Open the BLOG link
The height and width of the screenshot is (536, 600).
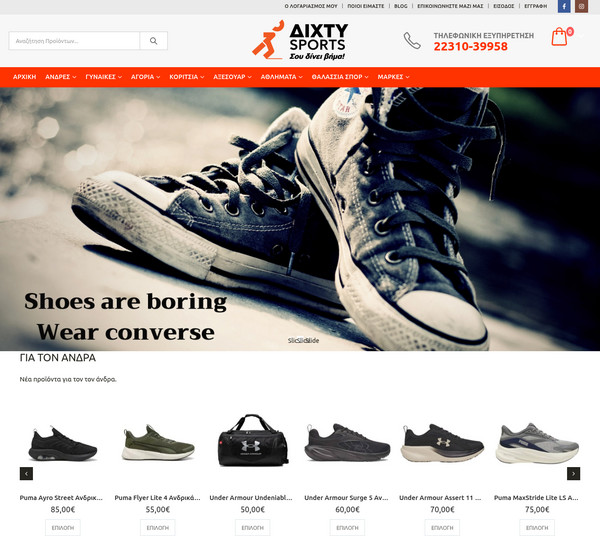tap(401, 6)
